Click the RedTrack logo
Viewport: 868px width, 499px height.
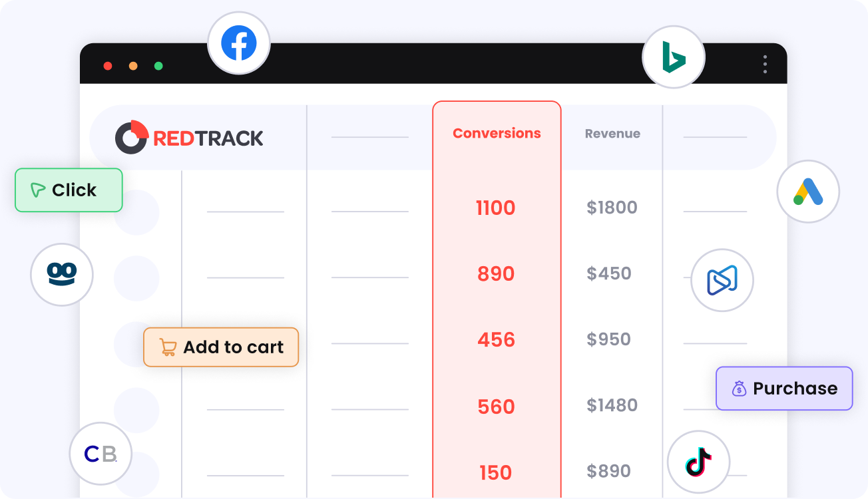189,137
